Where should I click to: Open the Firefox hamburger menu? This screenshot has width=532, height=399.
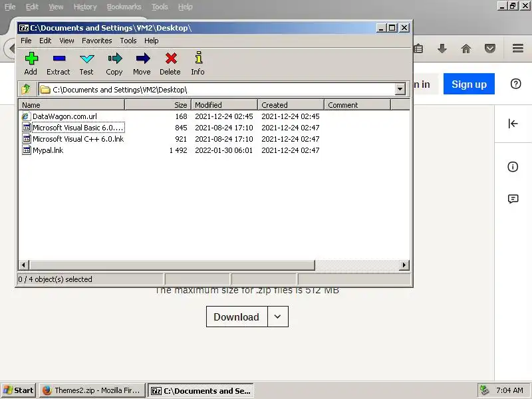pos(518,48)
